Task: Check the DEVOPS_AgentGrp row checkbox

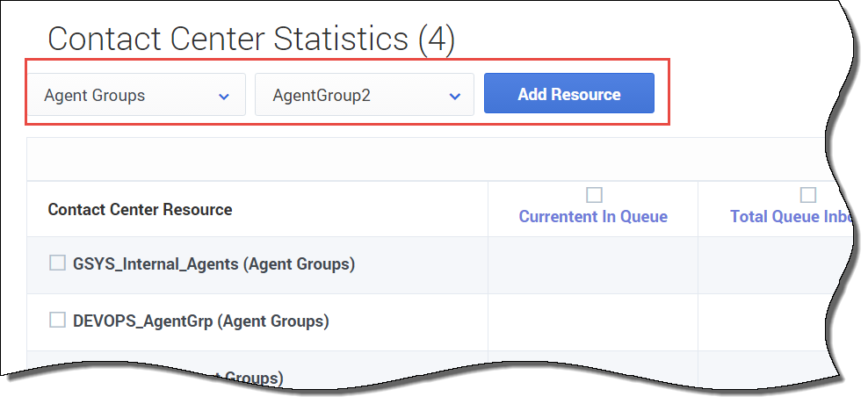Action: [x=58, y=321]
